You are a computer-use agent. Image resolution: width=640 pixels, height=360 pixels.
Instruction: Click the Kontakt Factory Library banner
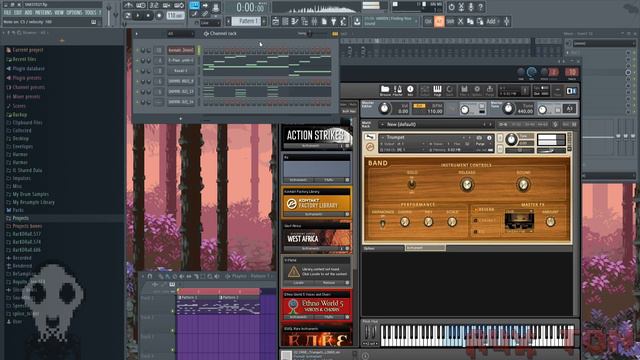tap(316, 203)
